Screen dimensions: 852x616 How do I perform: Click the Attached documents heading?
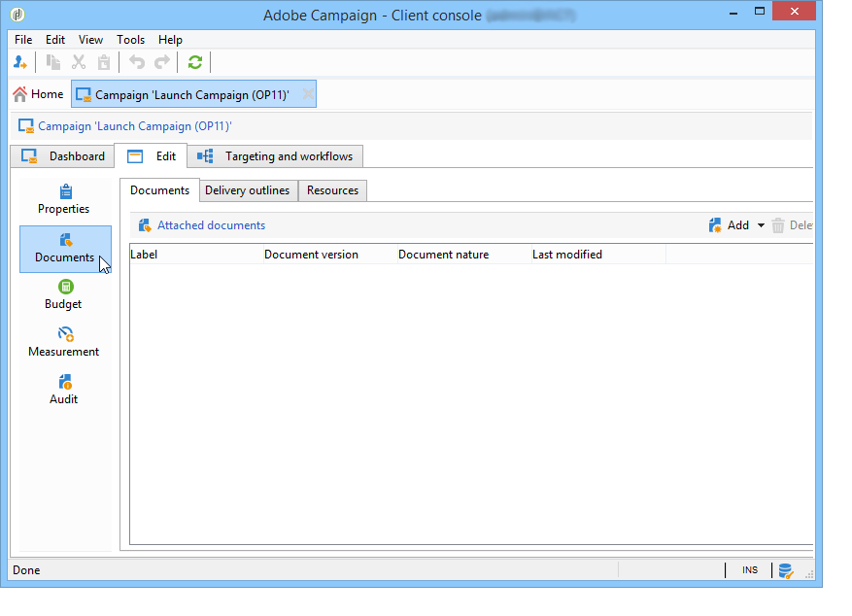(x=212, y=225)
